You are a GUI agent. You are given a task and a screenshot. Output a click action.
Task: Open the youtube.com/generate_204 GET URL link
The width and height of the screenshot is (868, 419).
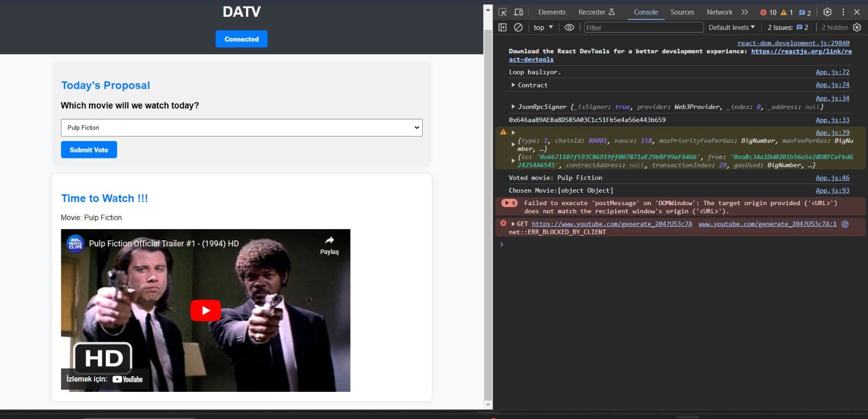(x=611, y=224)
